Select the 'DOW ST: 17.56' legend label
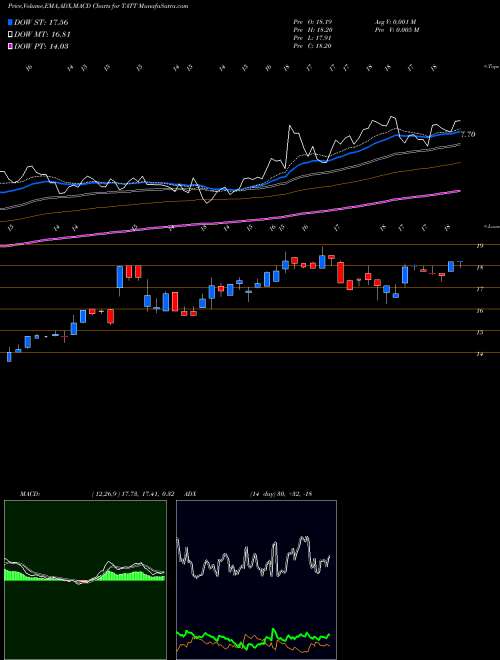 pos(41,22)
